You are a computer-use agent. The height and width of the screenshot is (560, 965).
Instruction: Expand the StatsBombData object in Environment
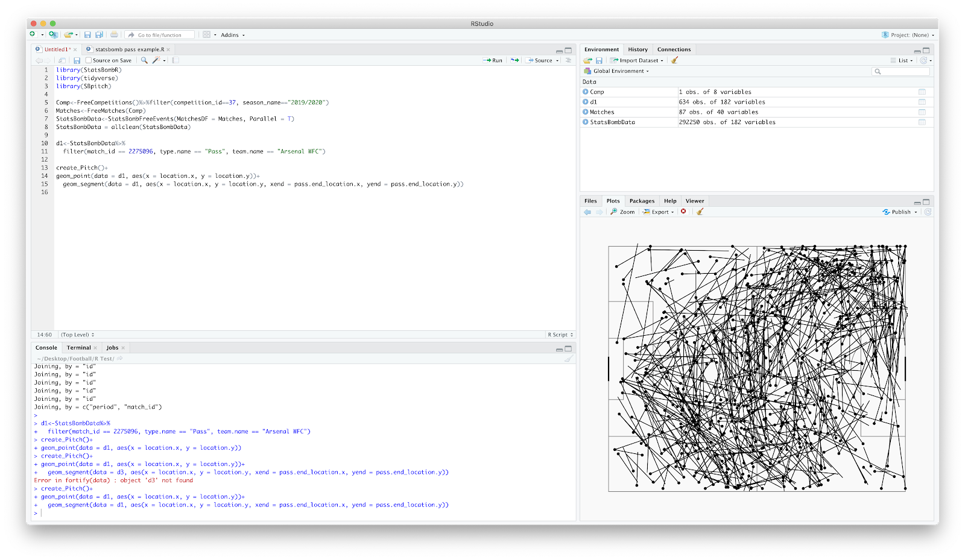(x=585, y=122)
